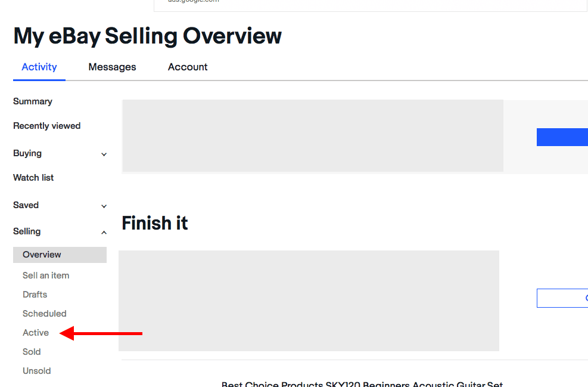Select the Activity tab
The height and width of the screenshot is (387, 588).
(x=39, y=67)
